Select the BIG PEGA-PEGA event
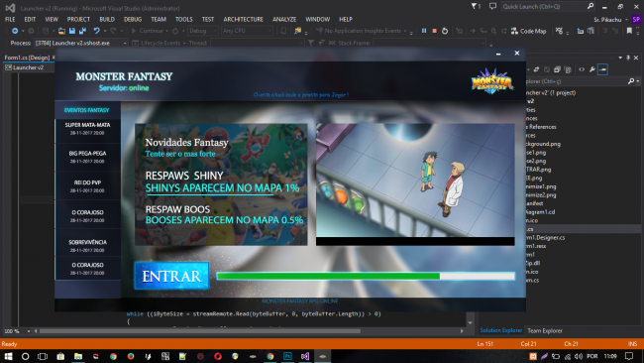The image size is (644, 363). pyautogui.click(x=87, y=157)
